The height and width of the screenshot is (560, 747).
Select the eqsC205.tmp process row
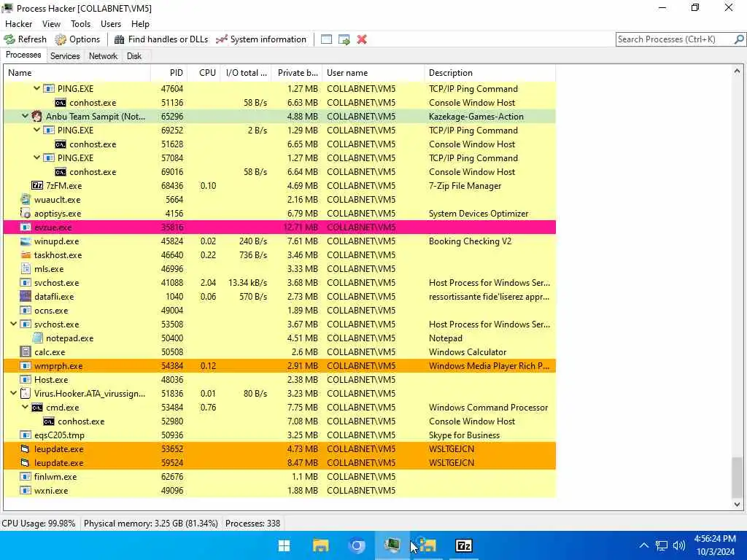[279, 435]
